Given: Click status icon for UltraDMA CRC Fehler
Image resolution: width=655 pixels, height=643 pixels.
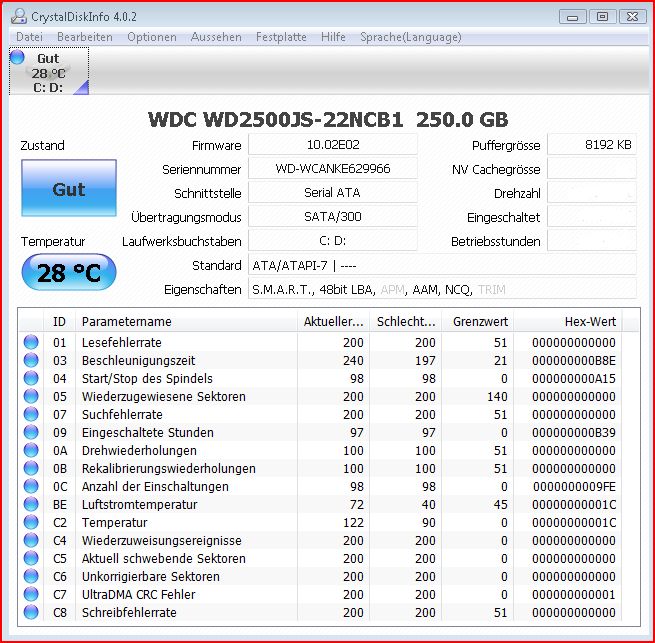Looking at the screenshot, I should (31, 594).
